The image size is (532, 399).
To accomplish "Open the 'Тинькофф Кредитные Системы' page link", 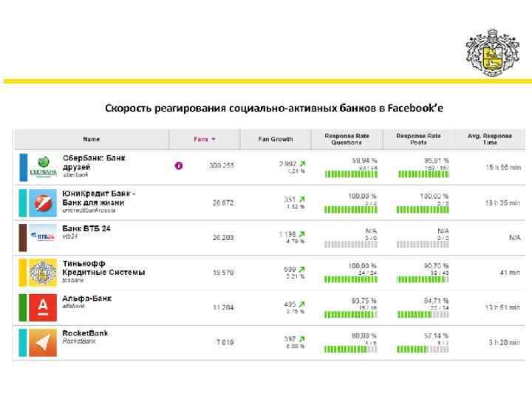I will click(x=103, y=268).
